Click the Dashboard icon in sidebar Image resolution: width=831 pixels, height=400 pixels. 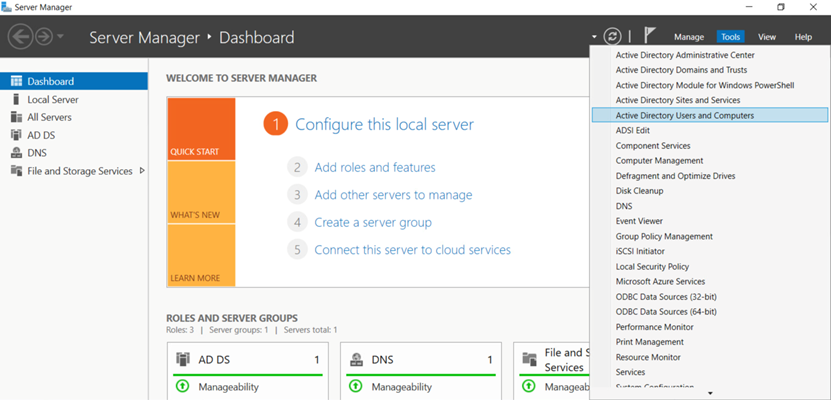point(16,81)
